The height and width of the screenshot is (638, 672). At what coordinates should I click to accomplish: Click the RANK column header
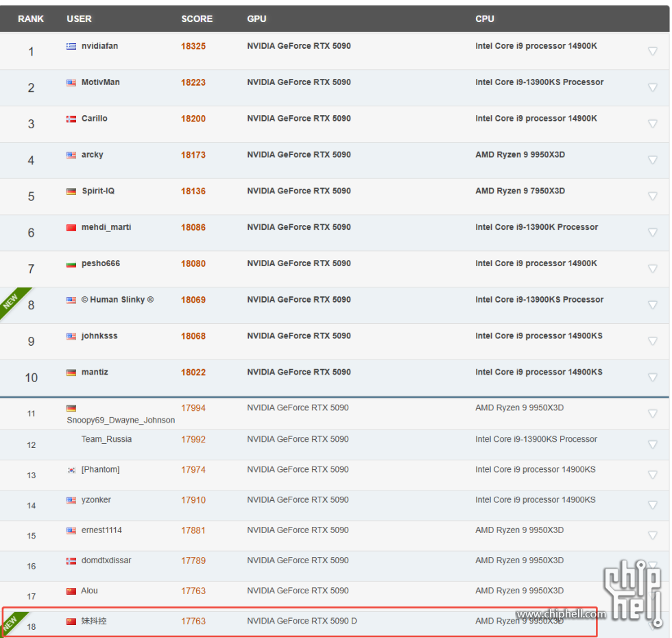pos(30,19)
